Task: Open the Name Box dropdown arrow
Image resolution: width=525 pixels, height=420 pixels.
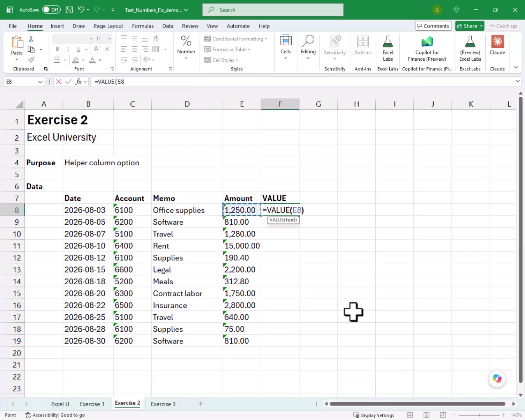Action: click(40, 82)
